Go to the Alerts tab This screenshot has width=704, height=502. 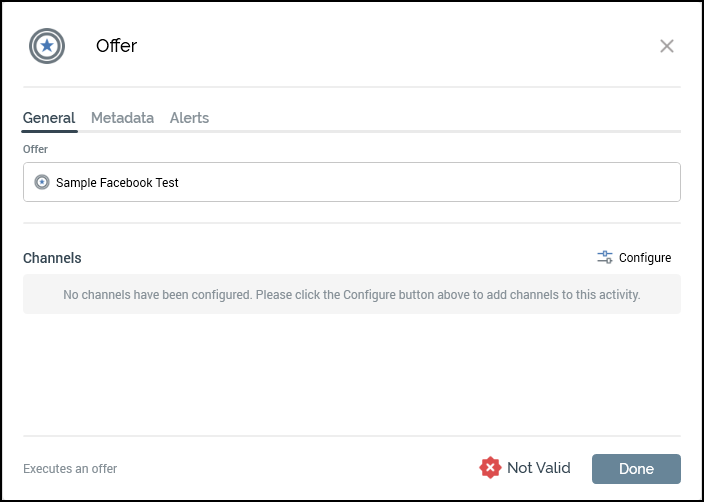[189, 118]
